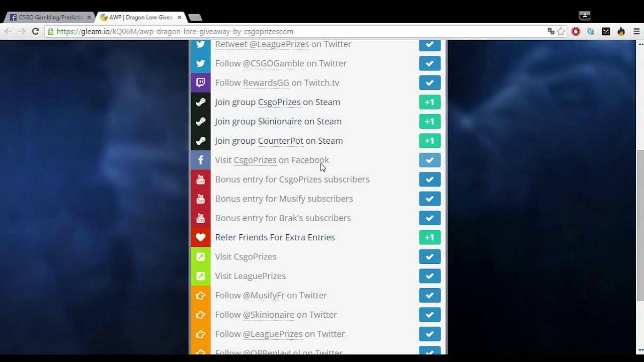Open Chrome's hamburger menu
Image resolution: width=644 pixels, height=362 pixels.
(x=636, y=31)
